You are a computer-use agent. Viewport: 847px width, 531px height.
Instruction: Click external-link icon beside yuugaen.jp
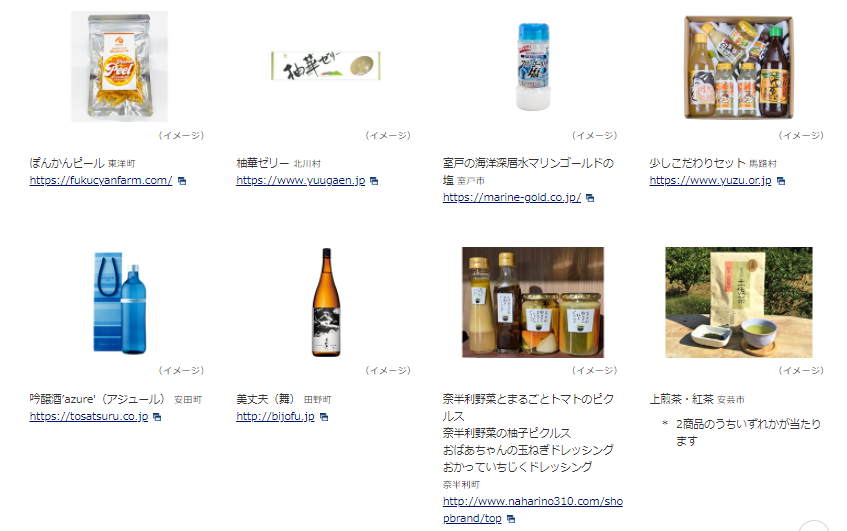click(x=374, y=181)
